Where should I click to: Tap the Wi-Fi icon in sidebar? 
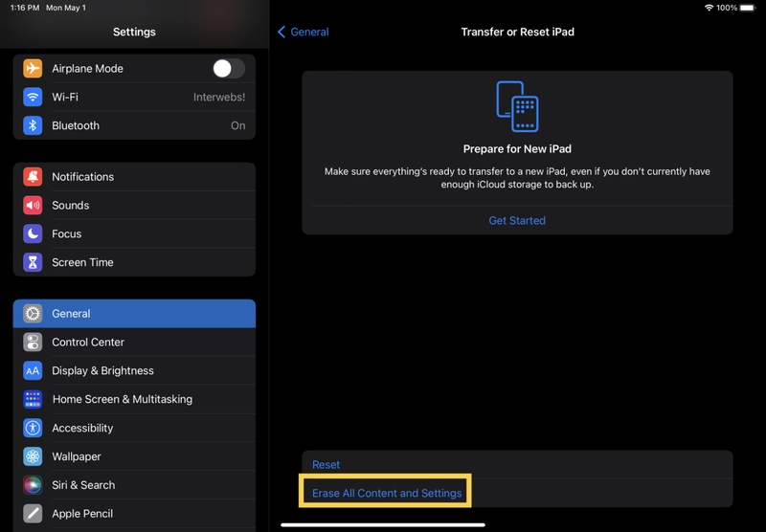click(x=33, y=98)
